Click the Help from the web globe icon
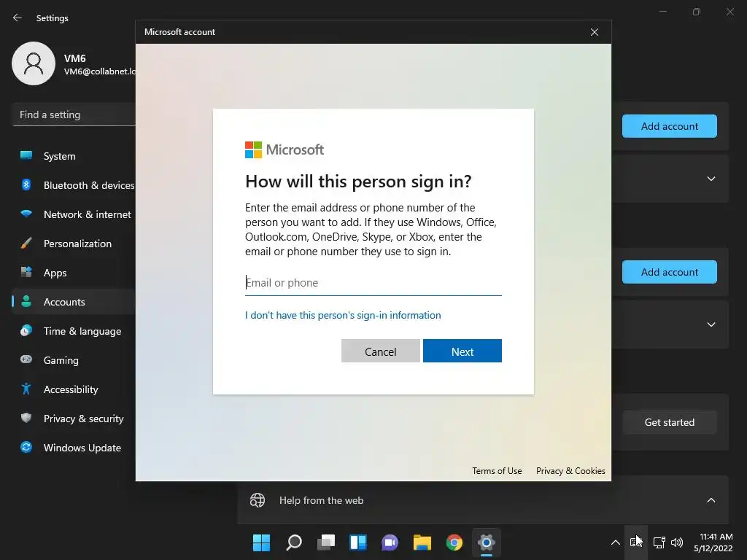Image resolution: width=747 pixels, height=560 pixels. [x=258, y=500]
